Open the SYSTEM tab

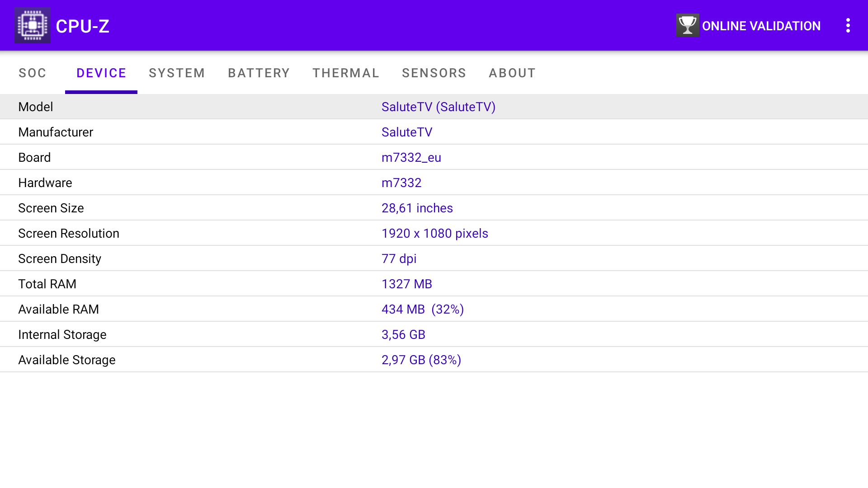tap(177, 73)
